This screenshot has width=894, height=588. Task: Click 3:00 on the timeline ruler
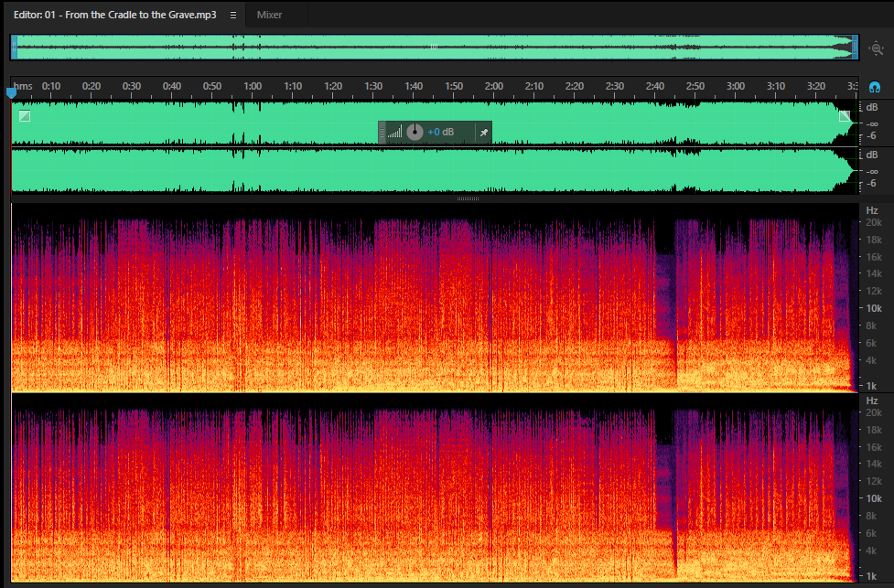pyautogui.click(x=736, y=86)
